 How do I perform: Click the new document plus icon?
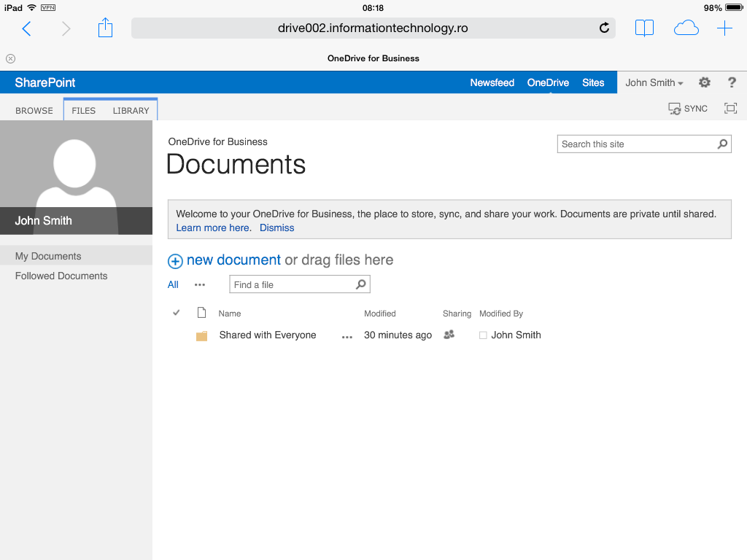175,261
